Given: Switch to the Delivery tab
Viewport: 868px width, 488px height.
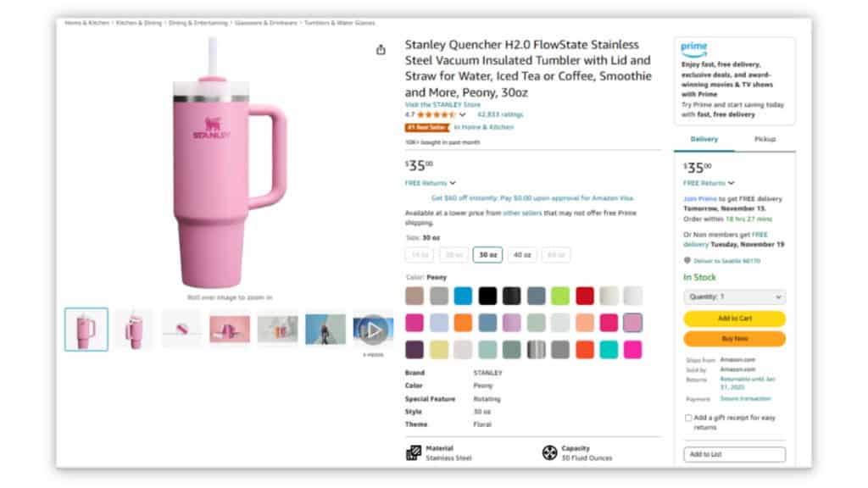Looking at the screenshot, I should 705,138.
